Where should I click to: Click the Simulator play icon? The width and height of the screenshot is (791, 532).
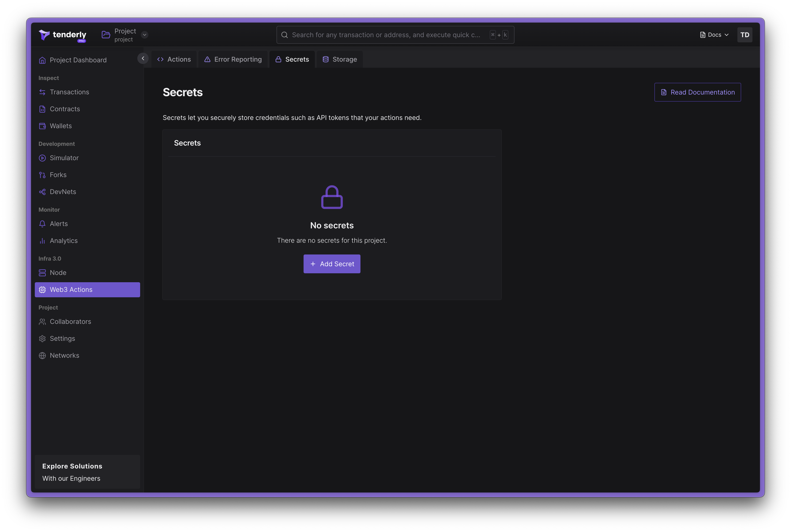coord(42,158)
